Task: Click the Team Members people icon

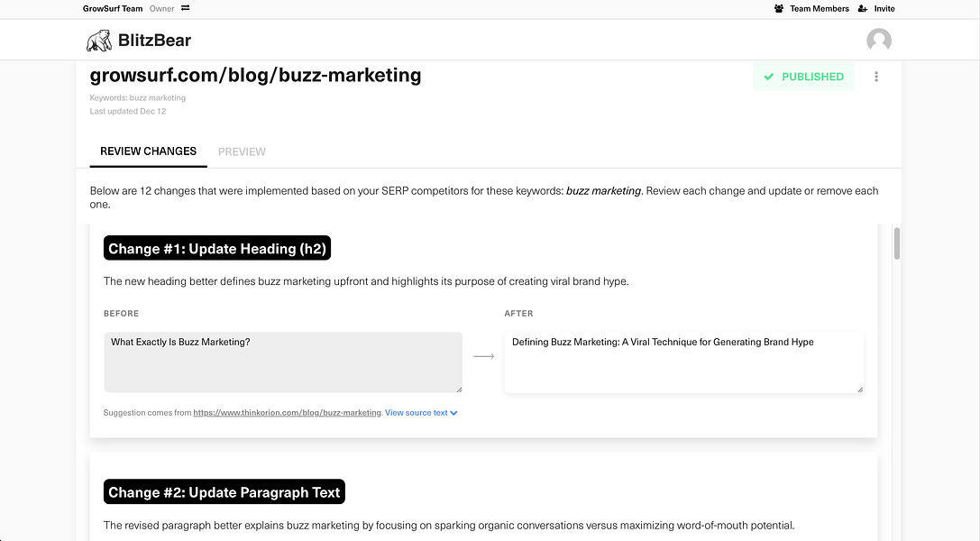Action: (x=779, y=9)
